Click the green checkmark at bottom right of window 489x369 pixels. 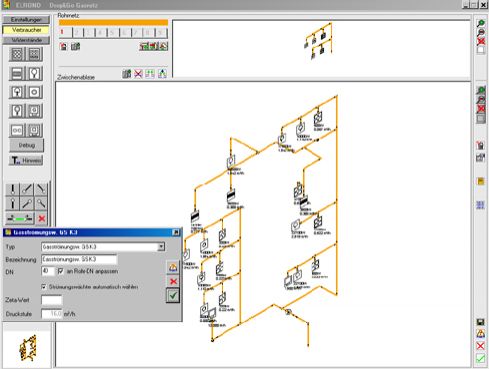point(480,359)
